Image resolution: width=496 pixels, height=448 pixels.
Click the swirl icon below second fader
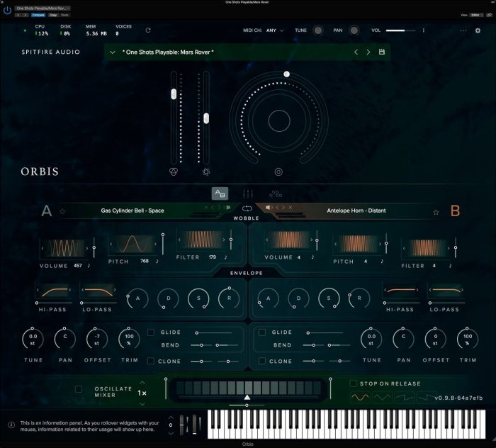(x=206, y=172)
